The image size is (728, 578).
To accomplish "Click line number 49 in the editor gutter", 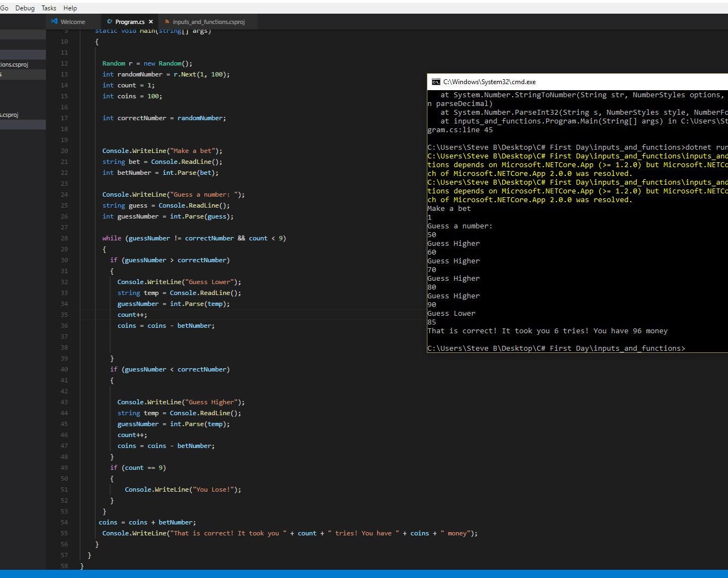I will pyautogui.click(x=64, y=468).
